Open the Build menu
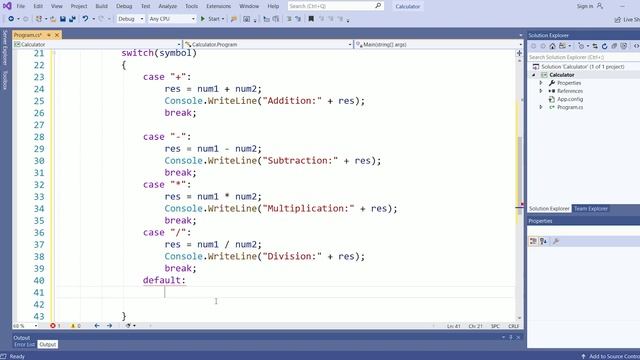 tap(101, 6)
